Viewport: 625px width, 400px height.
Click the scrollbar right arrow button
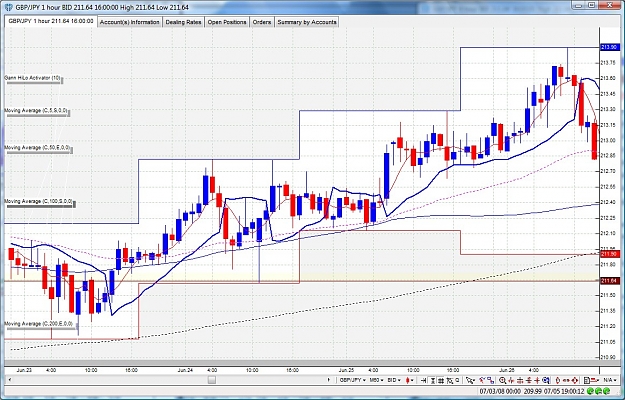[x=329, y=380]
